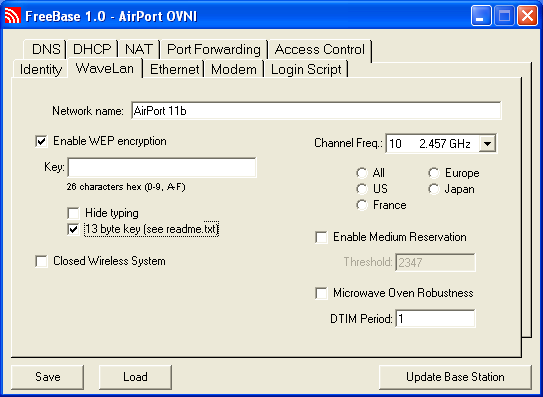
Task: Click the Save button
Action: pos(48,377)
